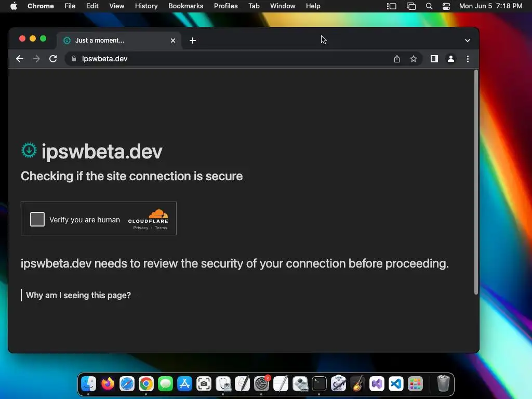Open a new tab
Image resolution: width=532 pixels, height=399 pixels.
tap(193, 41)
